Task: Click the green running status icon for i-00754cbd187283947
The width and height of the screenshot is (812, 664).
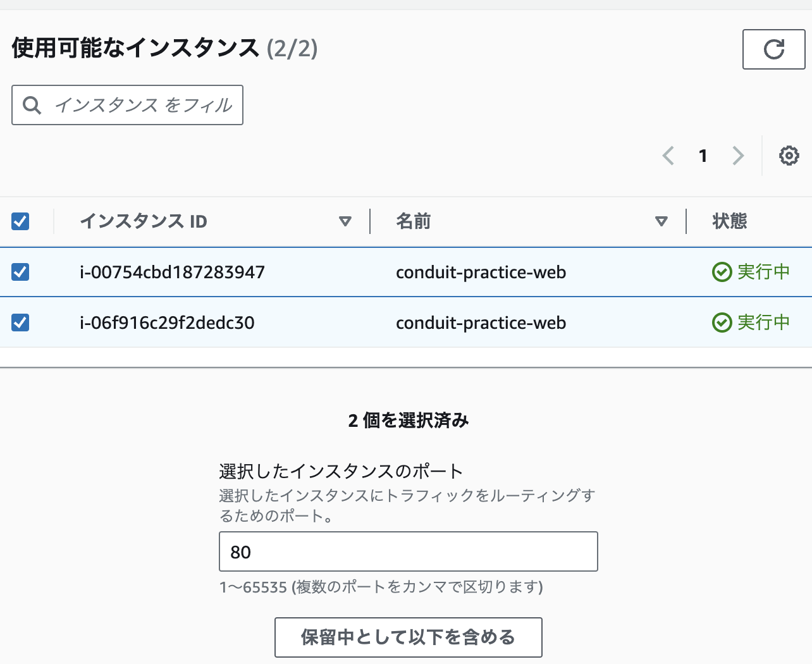Action: pos(721,272)
